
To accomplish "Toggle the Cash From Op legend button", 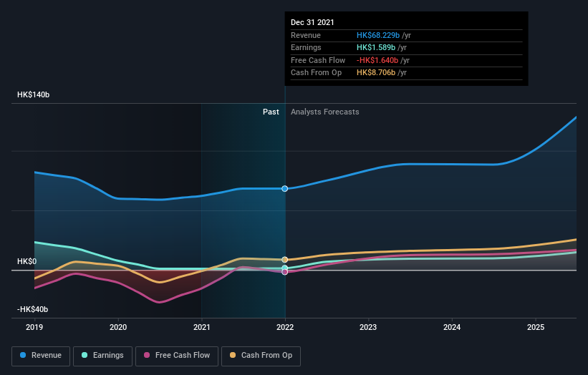I will pyautogui.click(x=261, y=356).
